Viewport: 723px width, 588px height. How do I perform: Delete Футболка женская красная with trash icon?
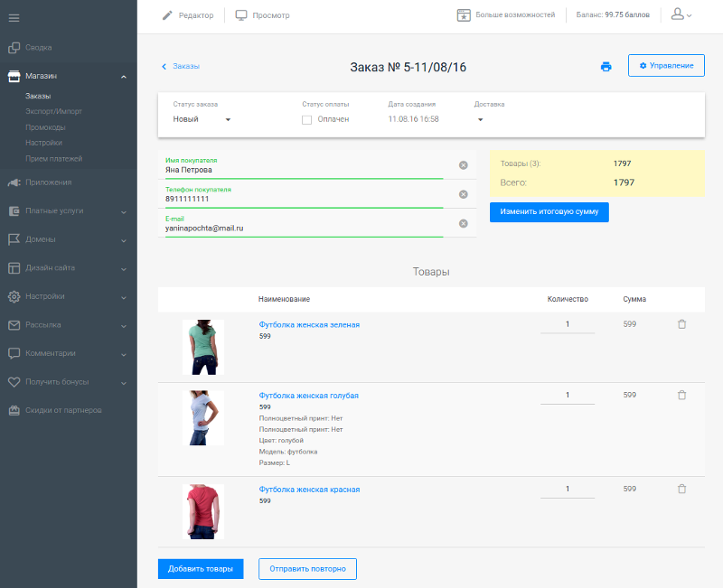click(x=682, y=489)
